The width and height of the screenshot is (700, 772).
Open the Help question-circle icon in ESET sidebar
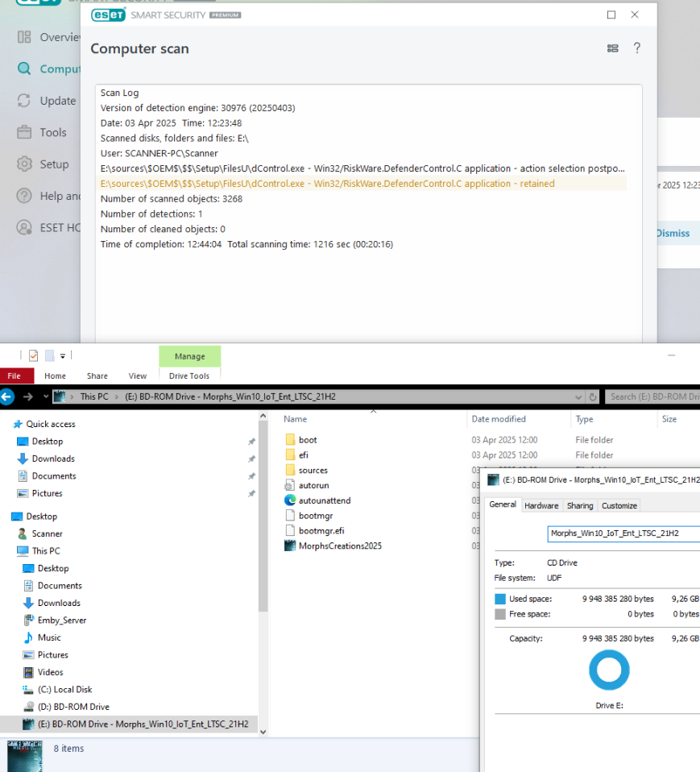tap(24, 196)
